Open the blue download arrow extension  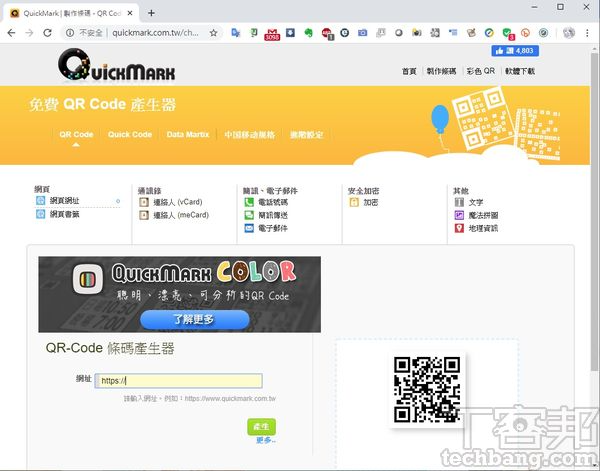290,33
